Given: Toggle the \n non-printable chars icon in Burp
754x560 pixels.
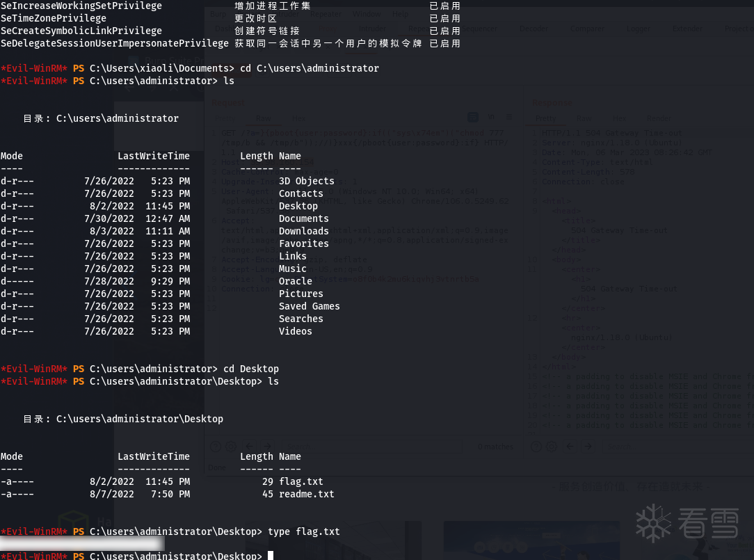Looking at the screenshot, I should pos(491,117).
